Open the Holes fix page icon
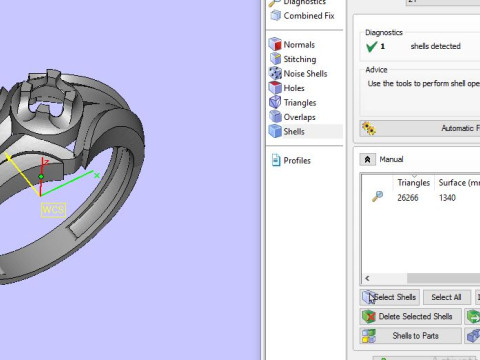 275,88
